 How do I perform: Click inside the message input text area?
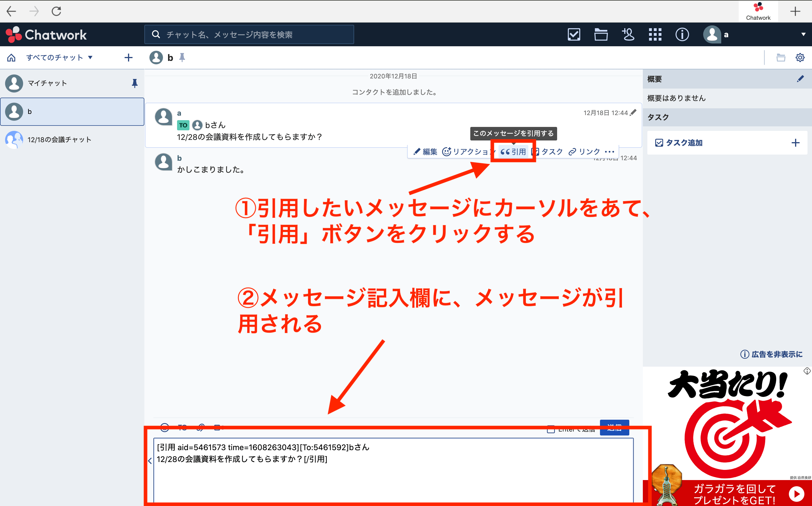coord(393,470)
